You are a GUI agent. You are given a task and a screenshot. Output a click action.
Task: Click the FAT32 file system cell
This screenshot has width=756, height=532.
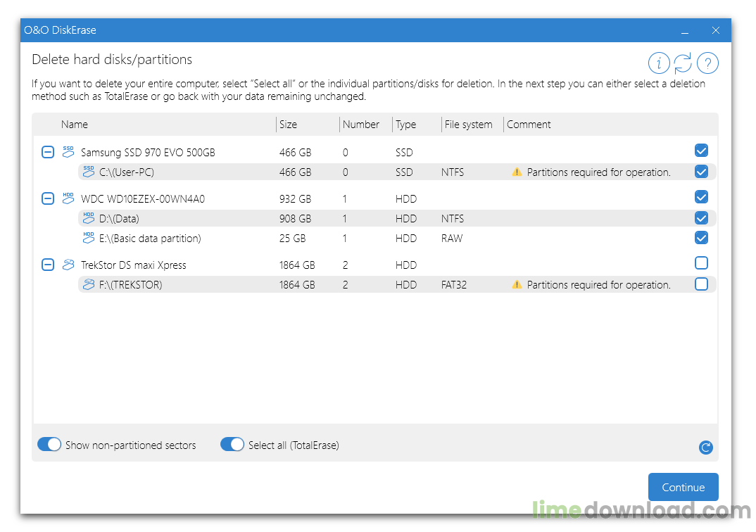454,285
